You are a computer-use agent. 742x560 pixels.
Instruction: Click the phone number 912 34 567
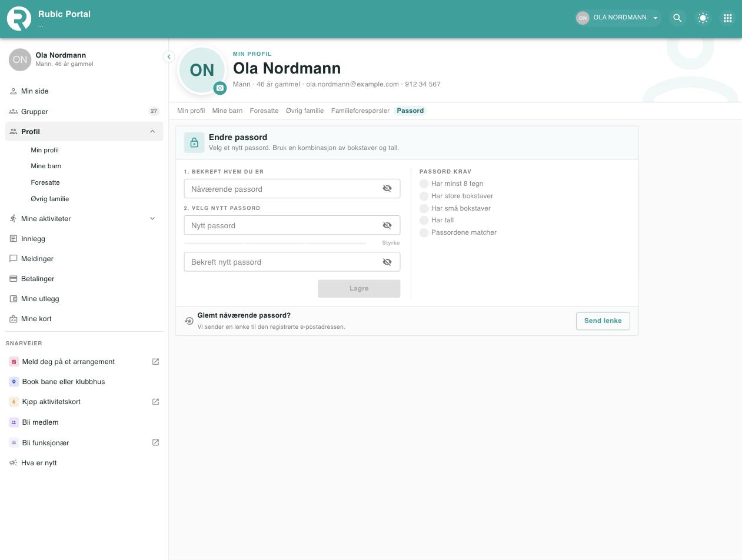click(x=422, y=84)
